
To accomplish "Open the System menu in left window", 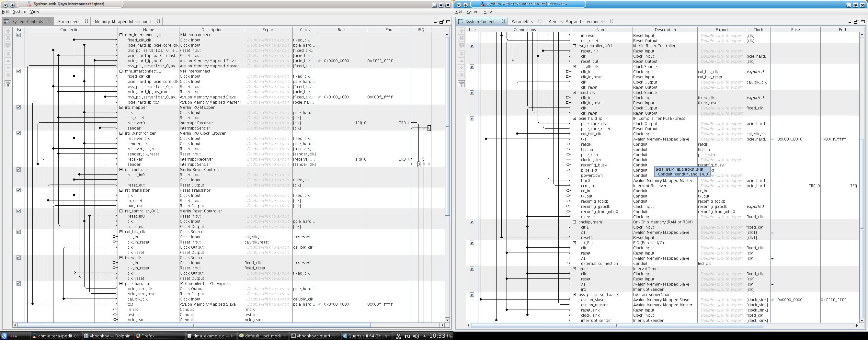I will pos(19,11).
